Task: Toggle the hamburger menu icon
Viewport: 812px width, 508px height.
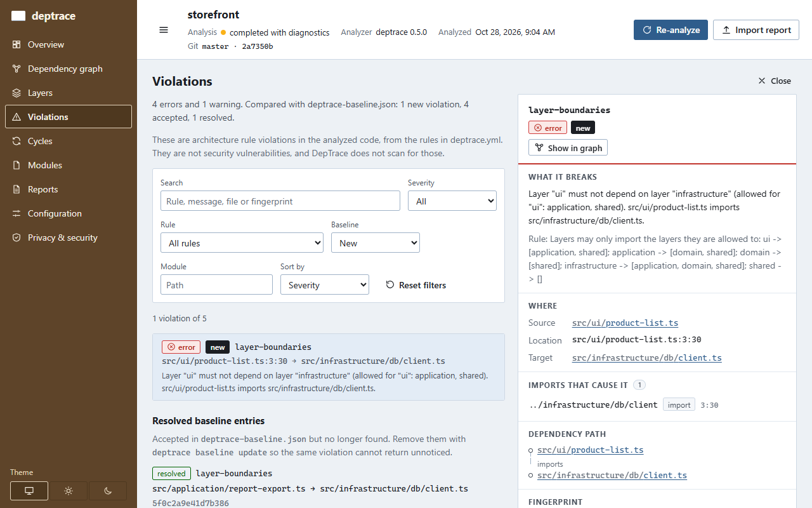Action: click(164, 30)
